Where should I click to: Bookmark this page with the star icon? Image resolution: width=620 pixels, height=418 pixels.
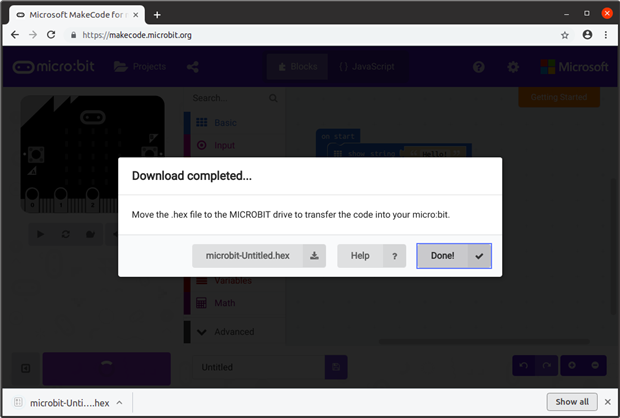tap(565, 35)
